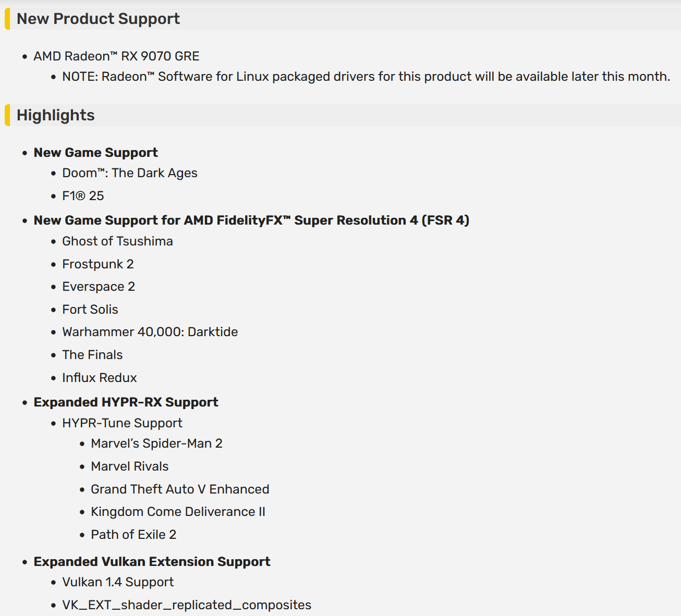The width and height of the screenshot is (681, 616).
Task: Select Ghost of Tsushima entry
Action: pyautogui.click(x=117, y=241)
